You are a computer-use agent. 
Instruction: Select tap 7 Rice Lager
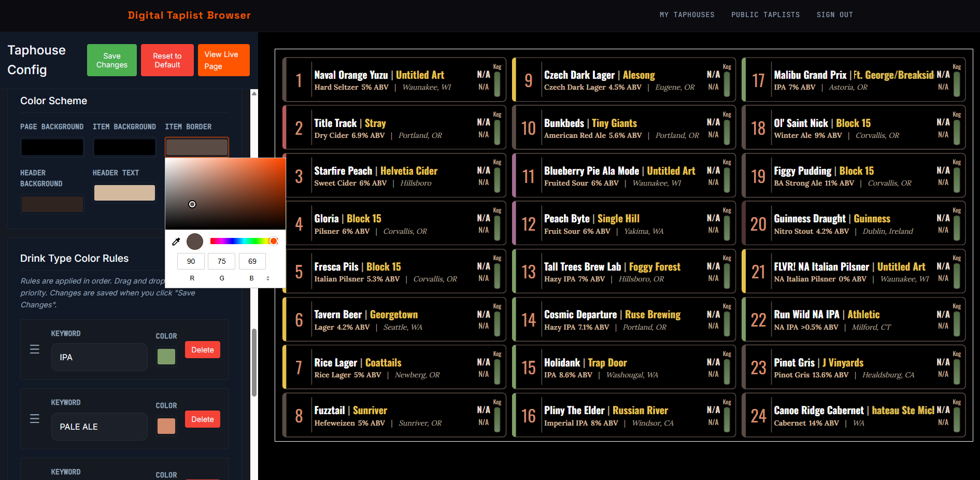[x=394, y=367]
